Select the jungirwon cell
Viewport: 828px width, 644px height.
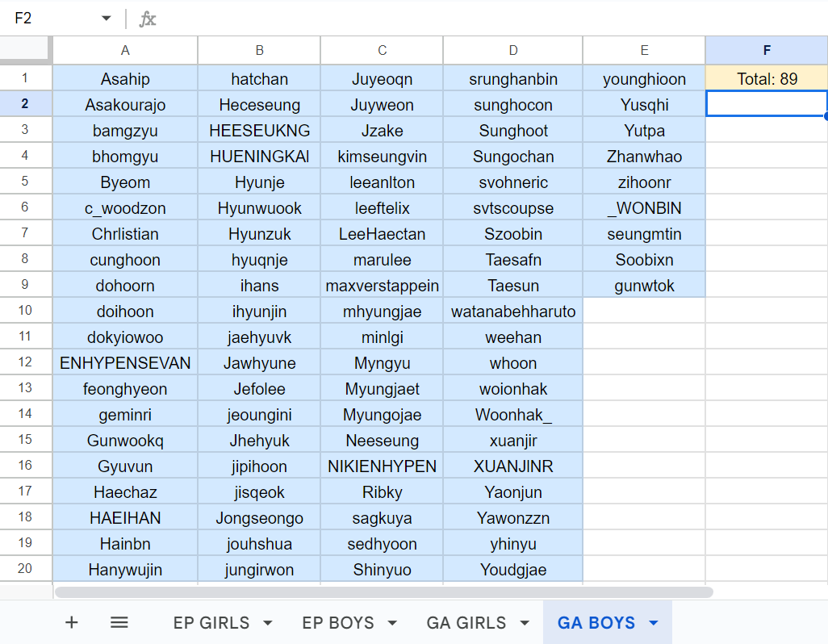tap(259, 569)
